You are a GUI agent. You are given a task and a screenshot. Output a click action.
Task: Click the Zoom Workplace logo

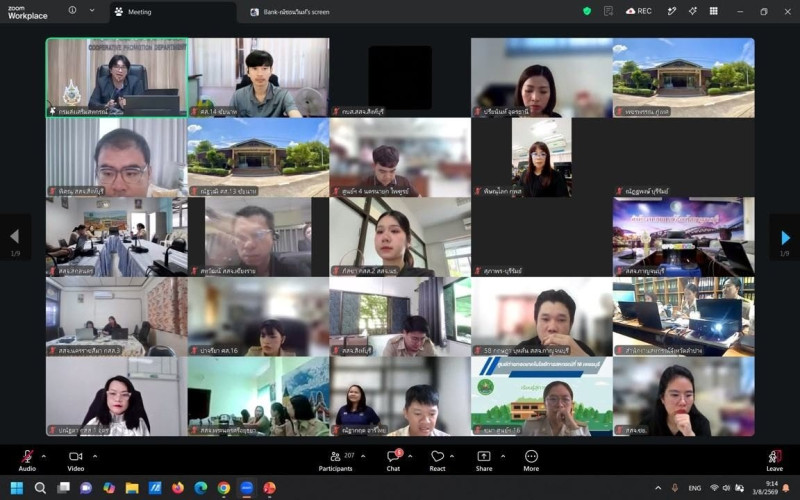click(28, 13)
